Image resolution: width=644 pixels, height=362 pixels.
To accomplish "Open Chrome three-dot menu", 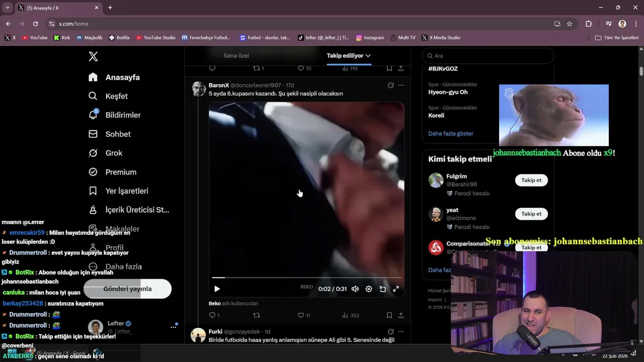I will click(x=636, y=24).
